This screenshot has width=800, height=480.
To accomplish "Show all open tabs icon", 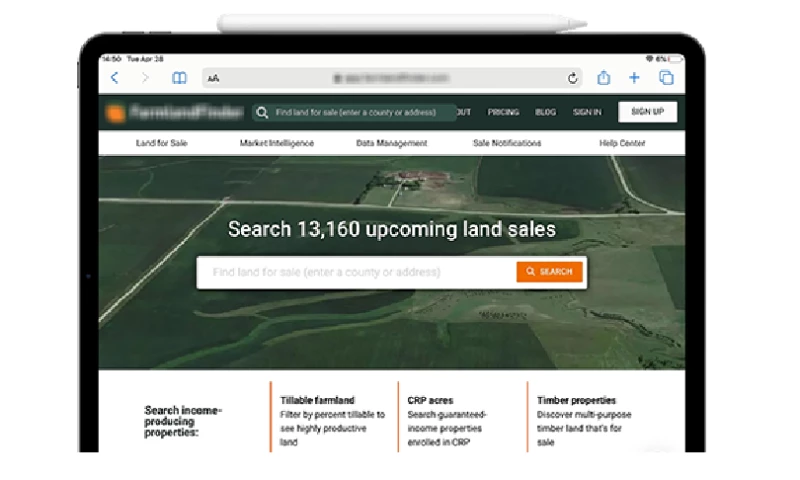I will point(666,78).
